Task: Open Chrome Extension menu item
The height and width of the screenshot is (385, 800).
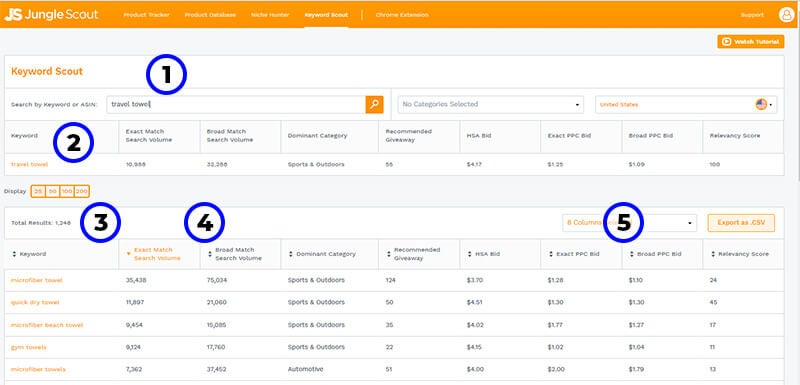Action: pos(402,15)
